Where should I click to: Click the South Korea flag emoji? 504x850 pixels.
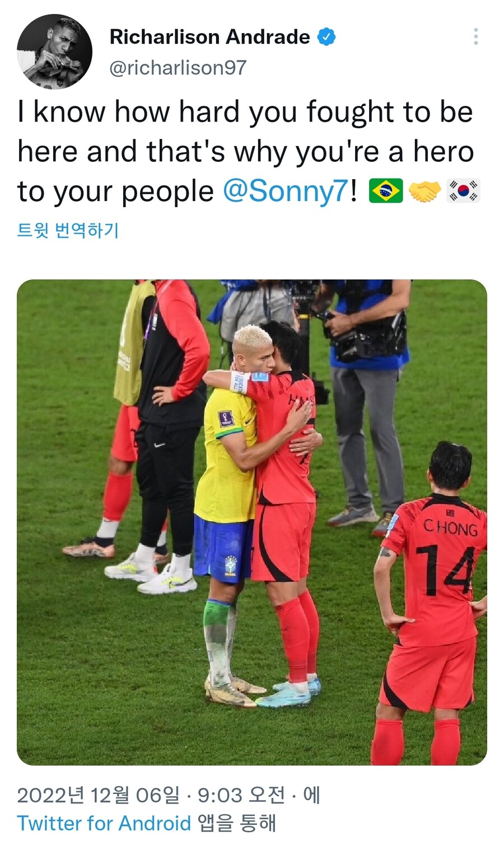pos(464,191)
